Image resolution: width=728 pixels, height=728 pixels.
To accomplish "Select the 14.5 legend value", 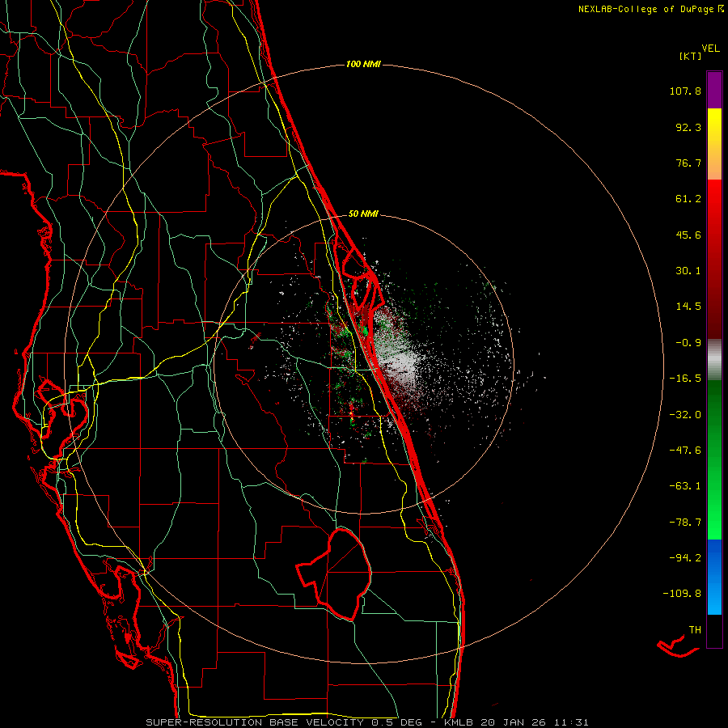I will pos(688,307).
